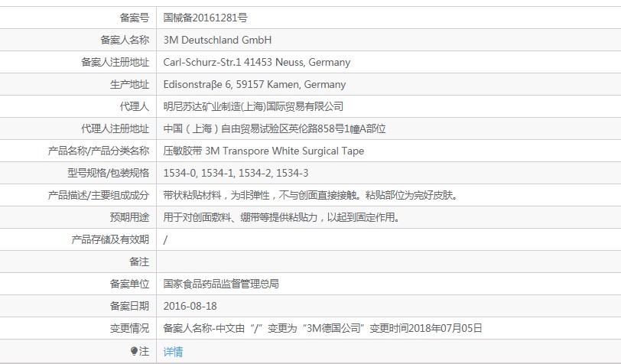Click the 备案人注册地址 label

(x=115, y=62)
